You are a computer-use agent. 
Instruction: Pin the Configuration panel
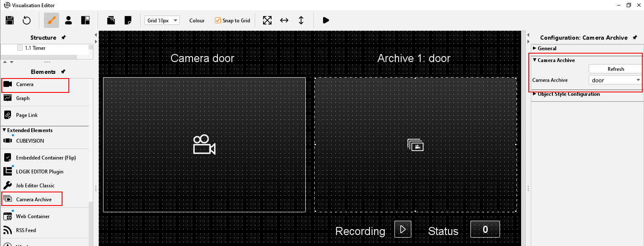(635, 38)
